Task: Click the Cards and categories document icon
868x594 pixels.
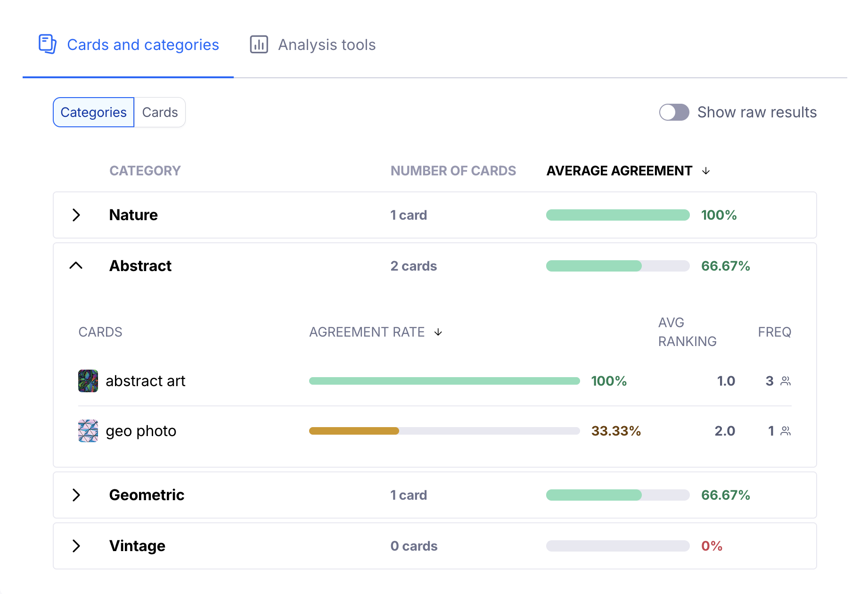Action: [47, 44]
